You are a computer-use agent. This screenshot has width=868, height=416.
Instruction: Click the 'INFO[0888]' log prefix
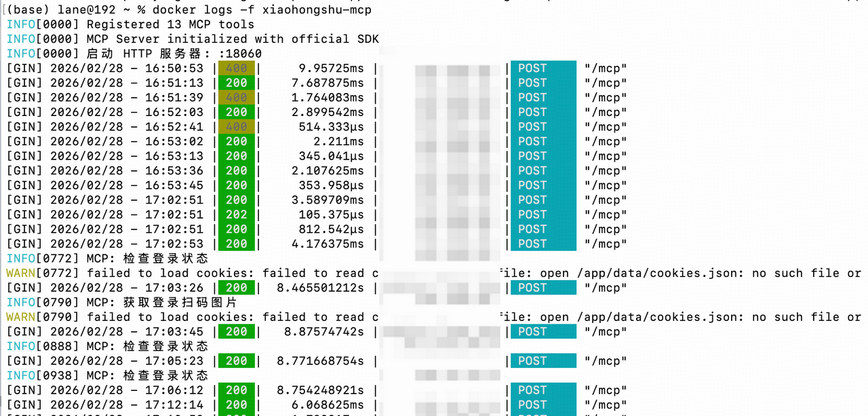pyautogui.click(x=43, y=346)
